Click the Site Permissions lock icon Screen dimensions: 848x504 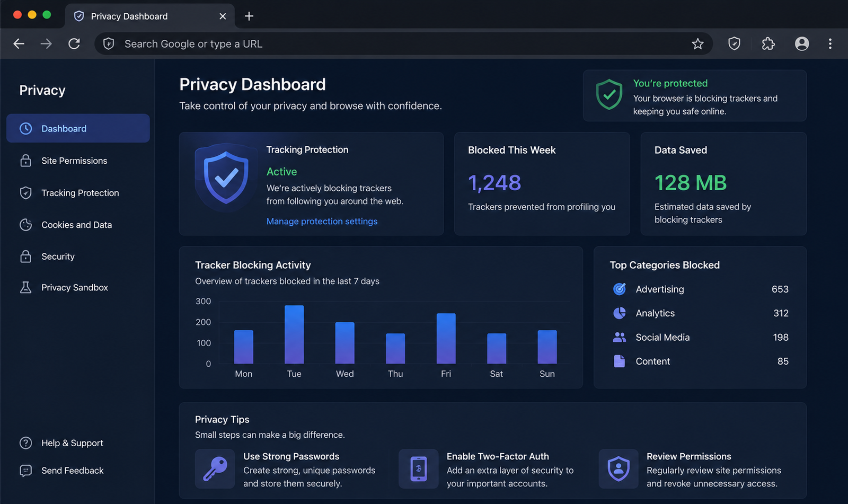[x=25, y=161]
